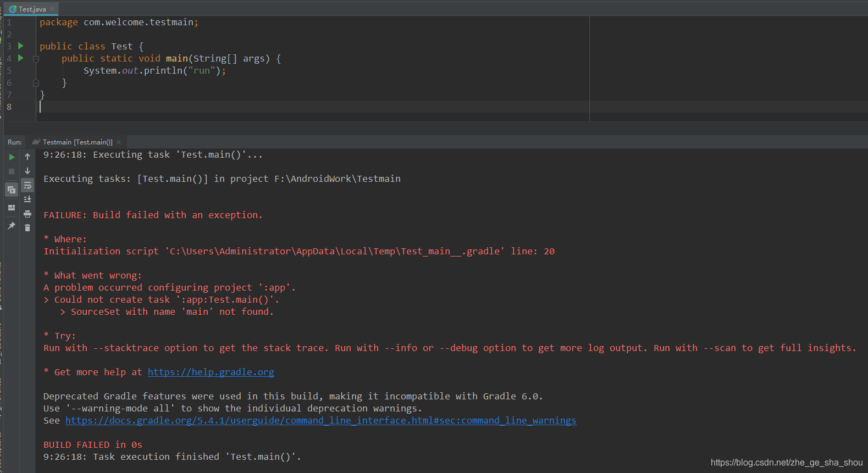Click the 'Run with --stacktrace option' line

[x=450, y=348]
